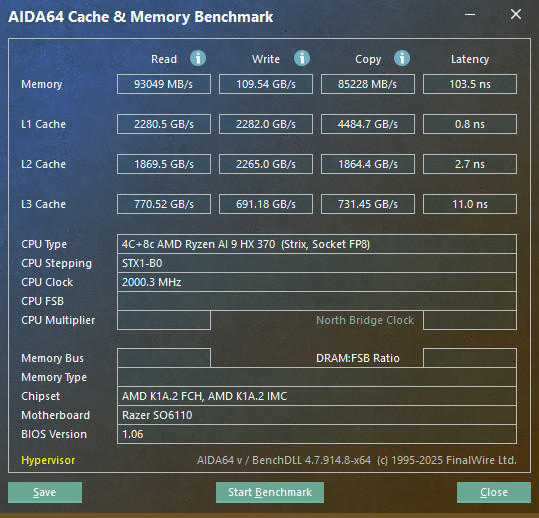Select the BIOS Version 1.06 field
Viewport: 539px width, 518px height.
click(x=317, y=434)
